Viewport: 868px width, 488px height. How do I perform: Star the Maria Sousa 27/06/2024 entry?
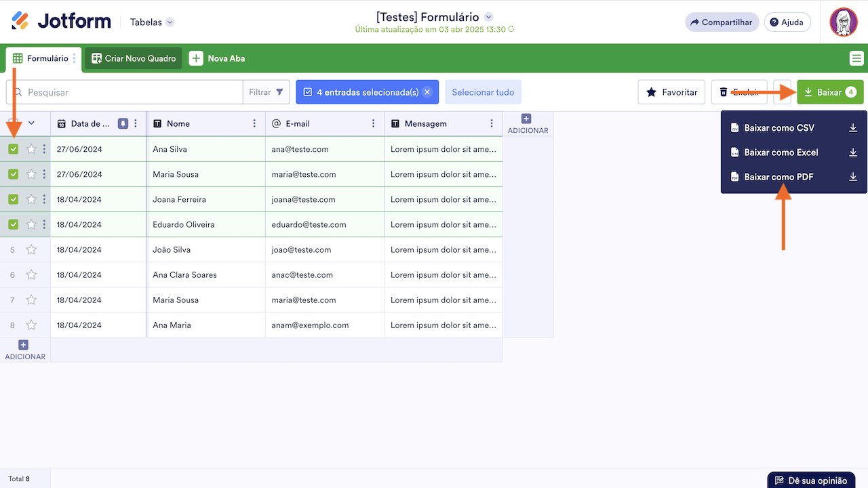click(31, 174)
